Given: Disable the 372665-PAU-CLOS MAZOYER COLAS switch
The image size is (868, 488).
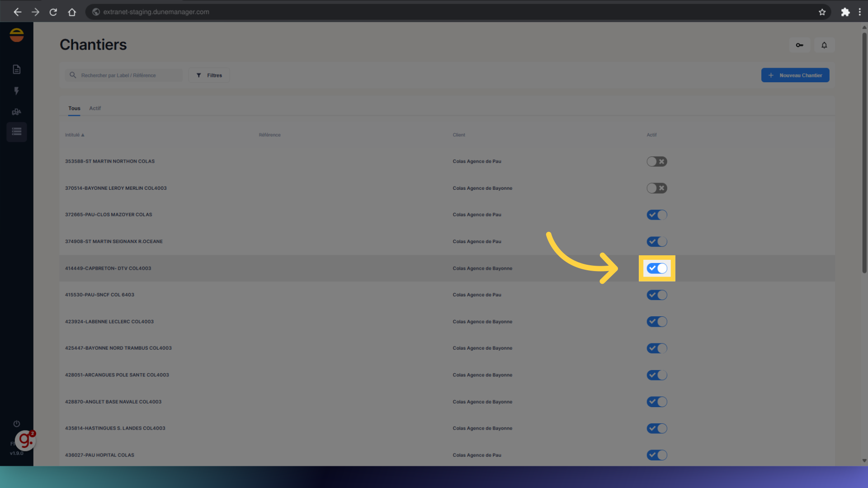Looking at the screenshot, I should (x=656, y=215).
